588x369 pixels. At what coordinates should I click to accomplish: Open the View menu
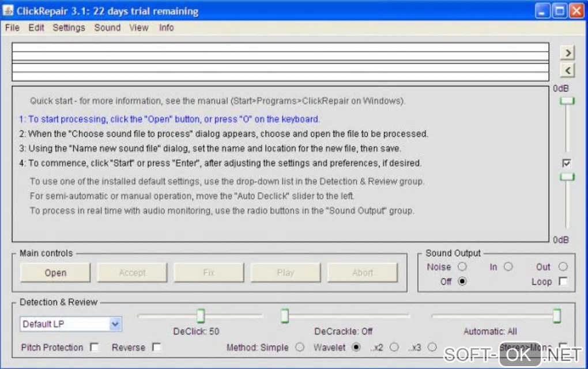(x=139, y=28)
